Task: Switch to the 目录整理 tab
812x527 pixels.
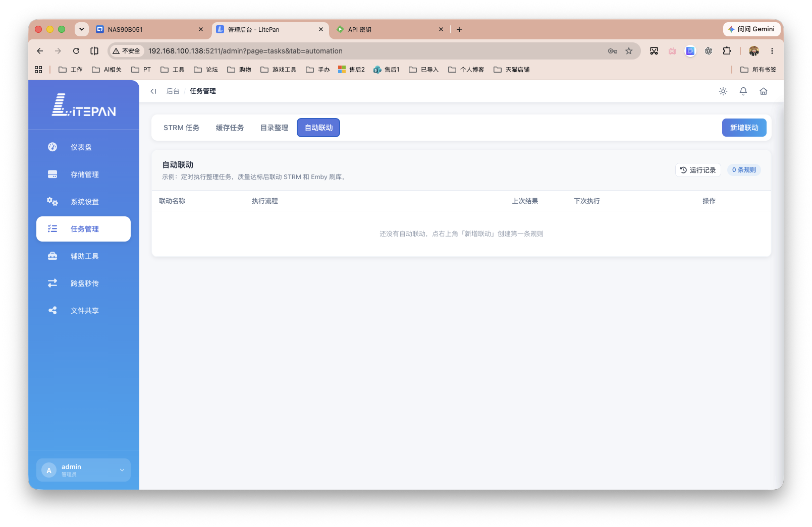Action: (x=274, y=128)
